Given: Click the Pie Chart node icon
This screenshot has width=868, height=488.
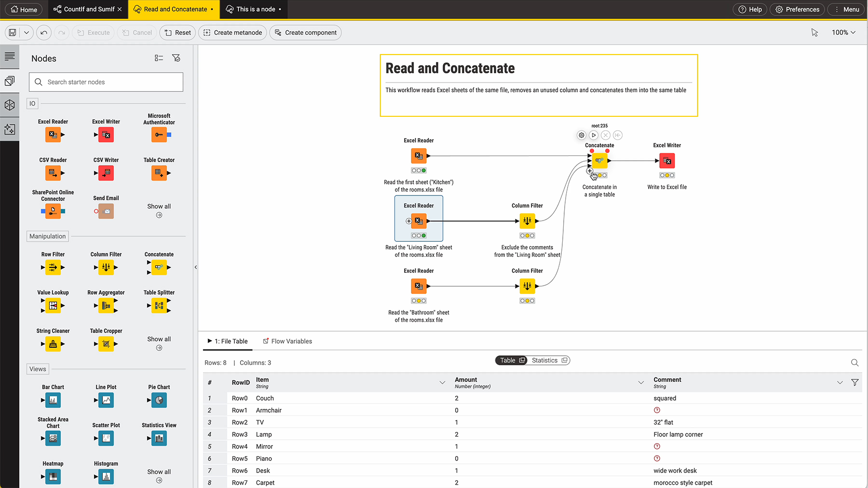Looking at the screenshot, I should [159, 400].
